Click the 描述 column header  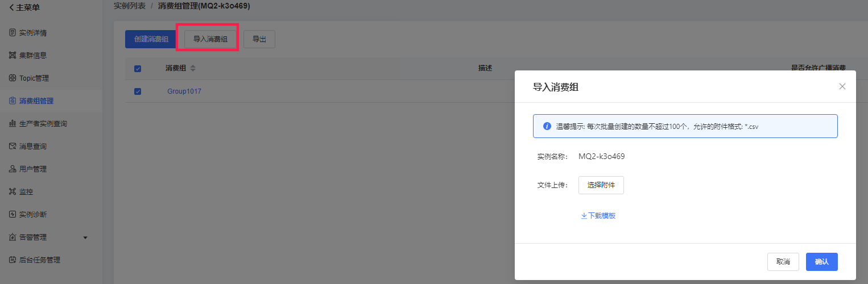(485, 68)
